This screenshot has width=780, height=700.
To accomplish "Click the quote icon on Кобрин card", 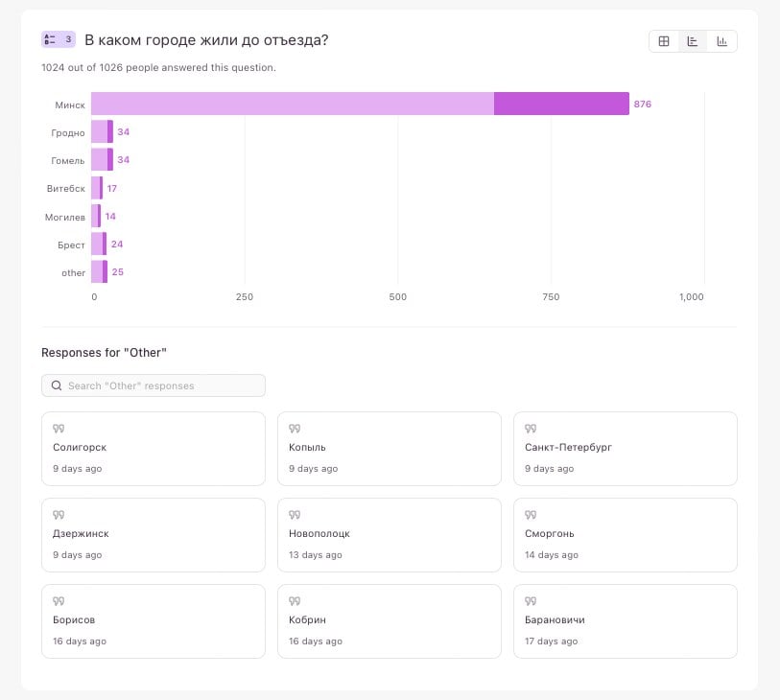I will click(x=294, y=601).
